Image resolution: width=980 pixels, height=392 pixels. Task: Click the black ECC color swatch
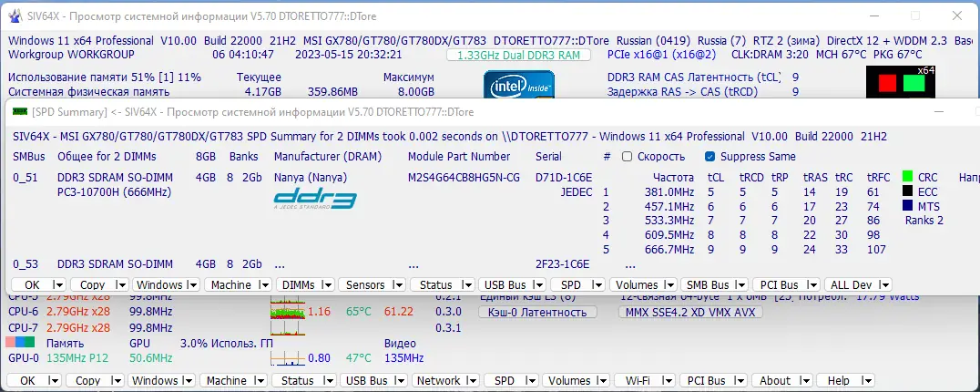[x=907, y=191]
